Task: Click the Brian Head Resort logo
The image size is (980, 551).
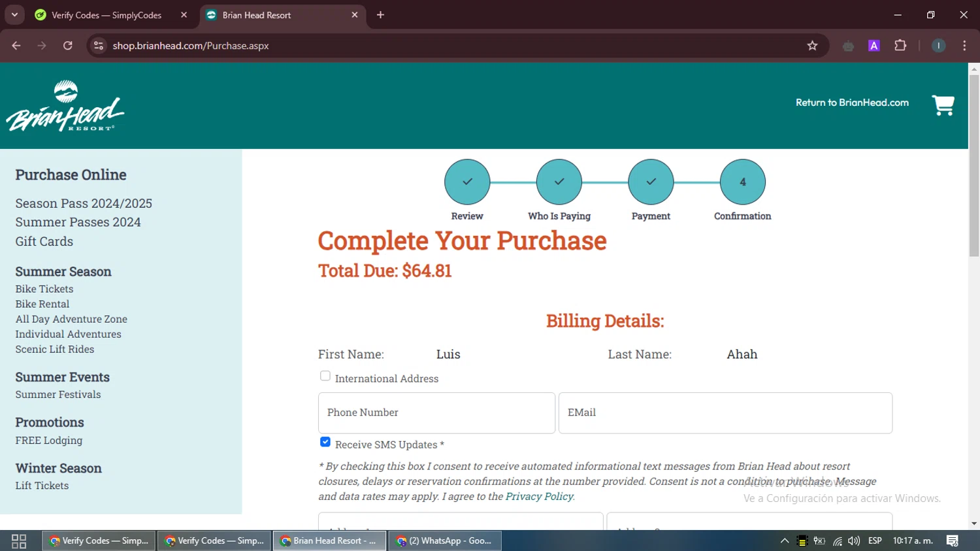Action: pyautogui.click(x=65, y=106)
